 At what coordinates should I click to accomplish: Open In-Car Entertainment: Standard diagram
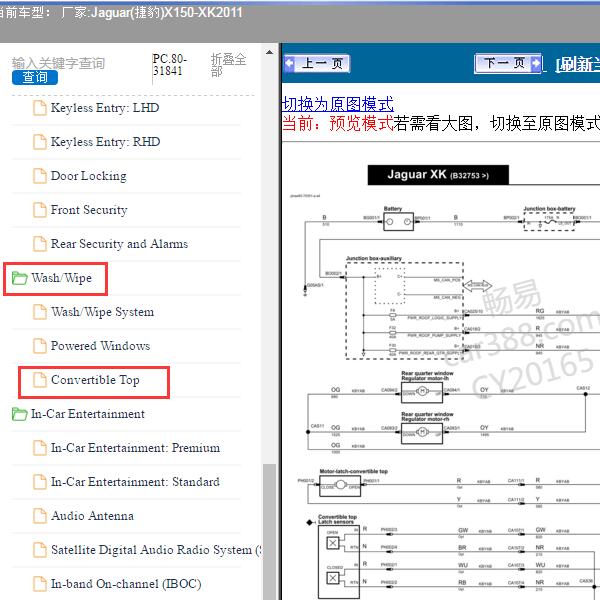pyautogui.click(x=135, y=482)
